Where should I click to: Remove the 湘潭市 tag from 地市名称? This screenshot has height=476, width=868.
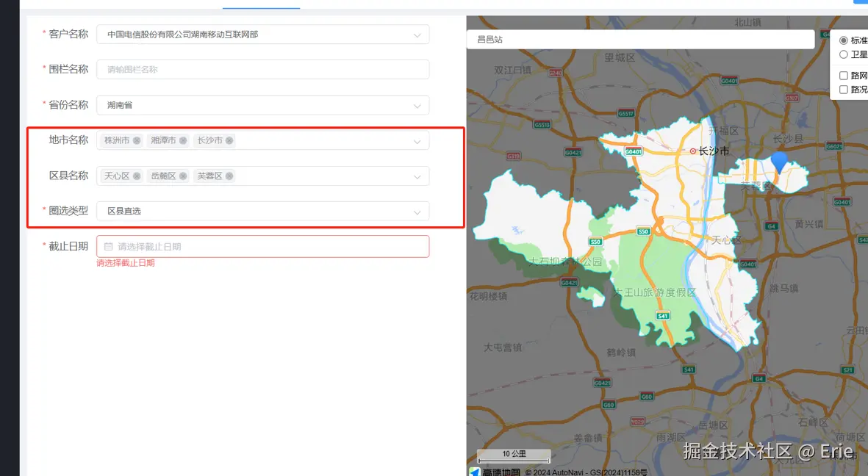click(183, 140)
